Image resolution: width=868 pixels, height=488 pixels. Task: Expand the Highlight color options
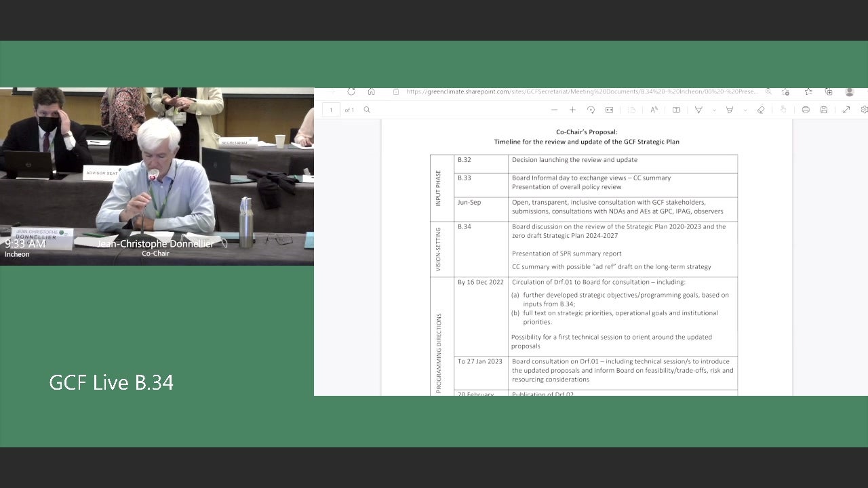[x=745, y=110]
